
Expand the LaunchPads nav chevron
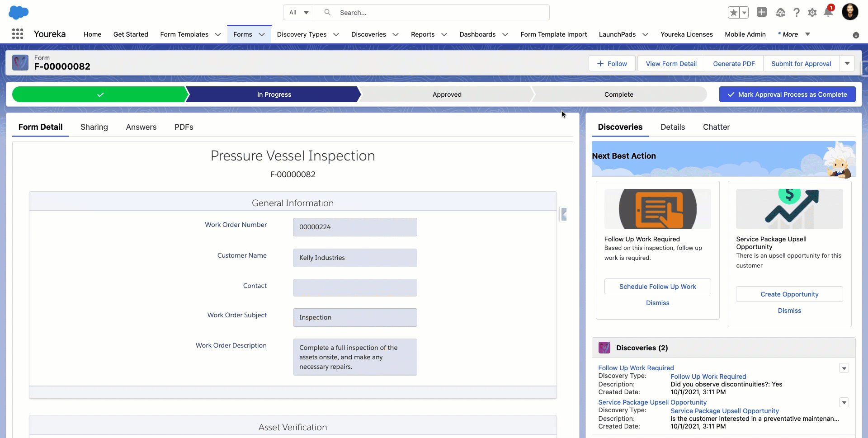[x=645, y=34]
